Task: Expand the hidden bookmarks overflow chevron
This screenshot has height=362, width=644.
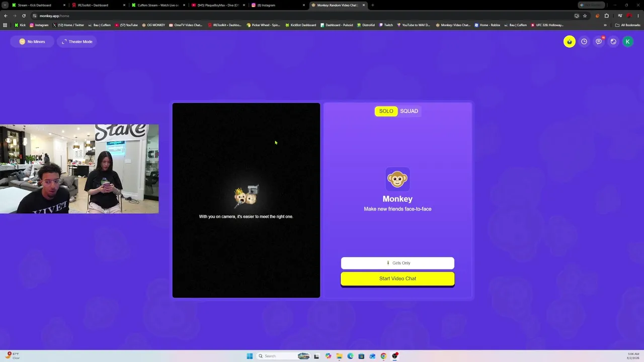Action: tap(605, 25)
